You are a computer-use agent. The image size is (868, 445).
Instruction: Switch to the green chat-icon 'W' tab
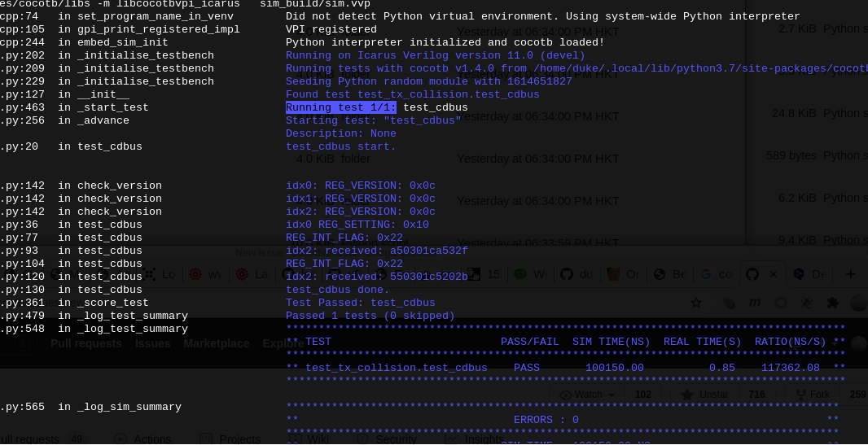click(530, 274)
